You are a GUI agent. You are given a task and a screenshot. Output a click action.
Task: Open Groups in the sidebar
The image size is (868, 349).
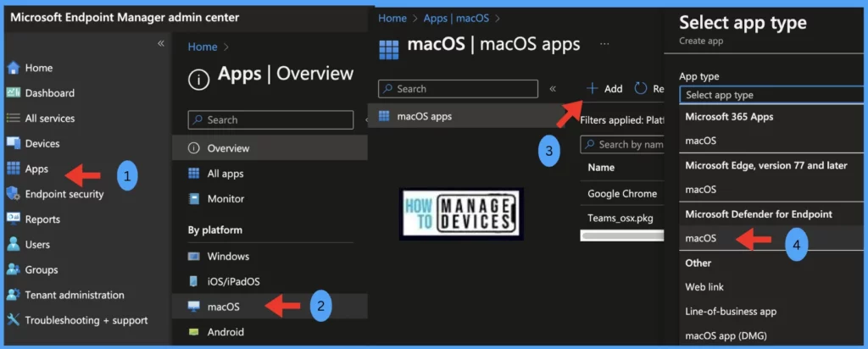pos(42,270)
